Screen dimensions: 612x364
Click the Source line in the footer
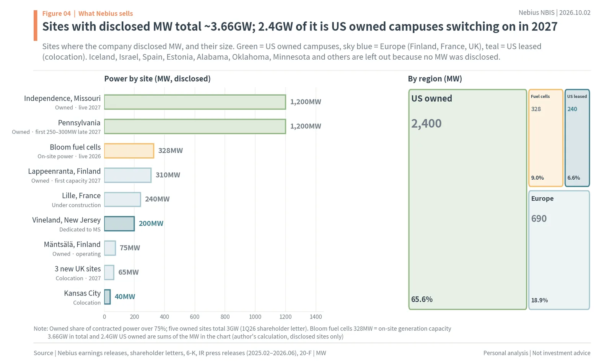coord(180,353)
